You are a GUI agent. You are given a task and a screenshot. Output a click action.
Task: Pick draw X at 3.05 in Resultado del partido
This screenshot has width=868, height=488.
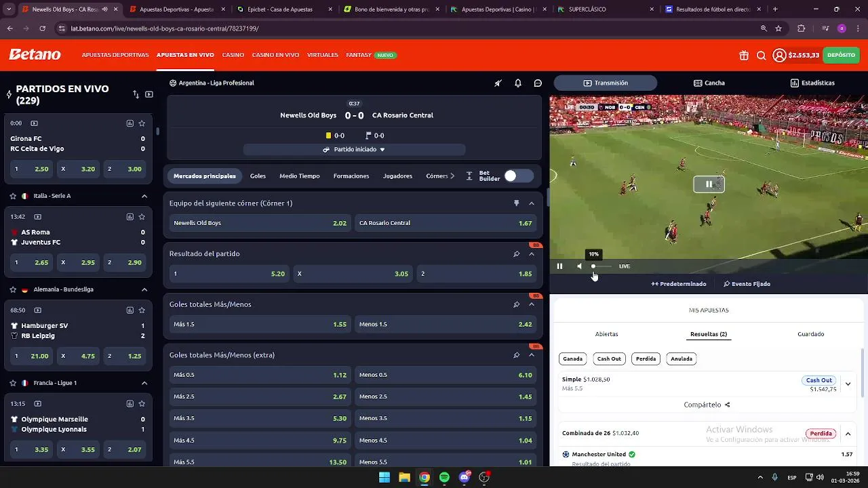point(353,274)
